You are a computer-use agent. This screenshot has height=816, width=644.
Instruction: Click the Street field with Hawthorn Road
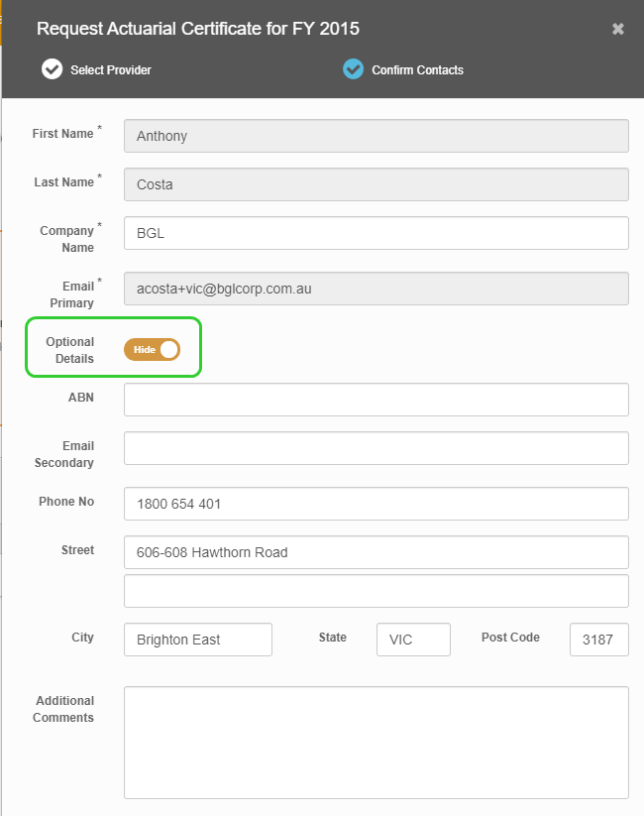point(376,552)
